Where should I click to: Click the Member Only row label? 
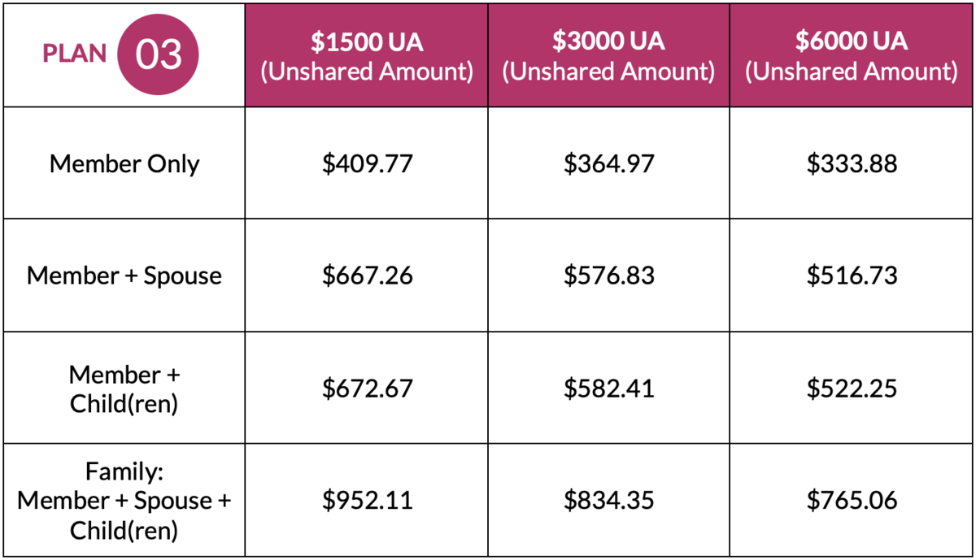[x=124, y=163]
